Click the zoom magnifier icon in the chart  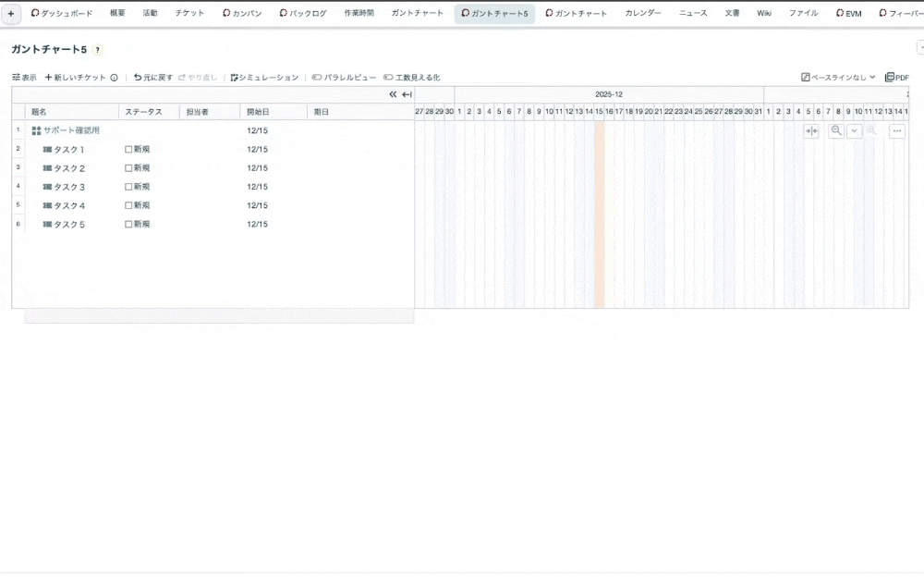coord(836,131)
